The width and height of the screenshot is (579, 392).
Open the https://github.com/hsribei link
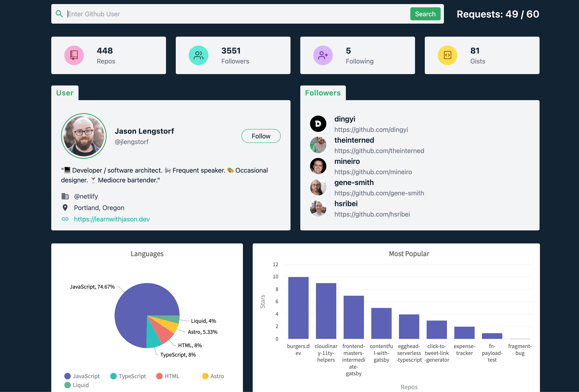372,214
